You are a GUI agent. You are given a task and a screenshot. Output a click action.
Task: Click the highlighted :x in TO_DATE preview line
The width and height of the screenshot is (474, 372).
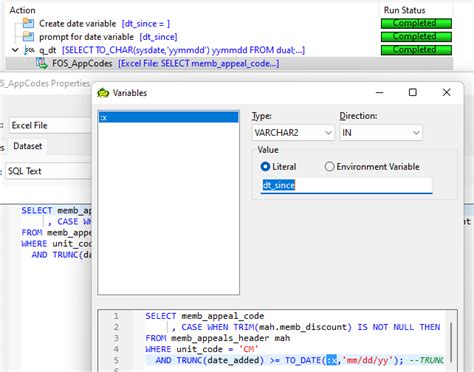pos(331,360)
